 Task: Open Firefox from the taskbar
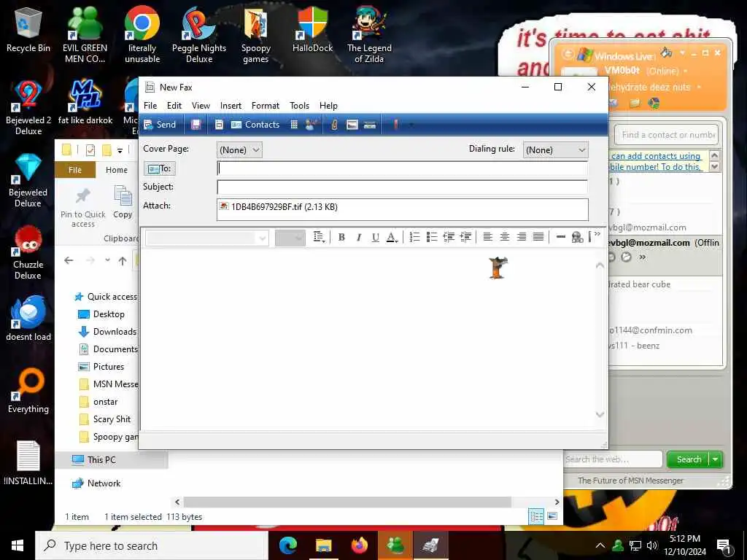click(359, 545)
